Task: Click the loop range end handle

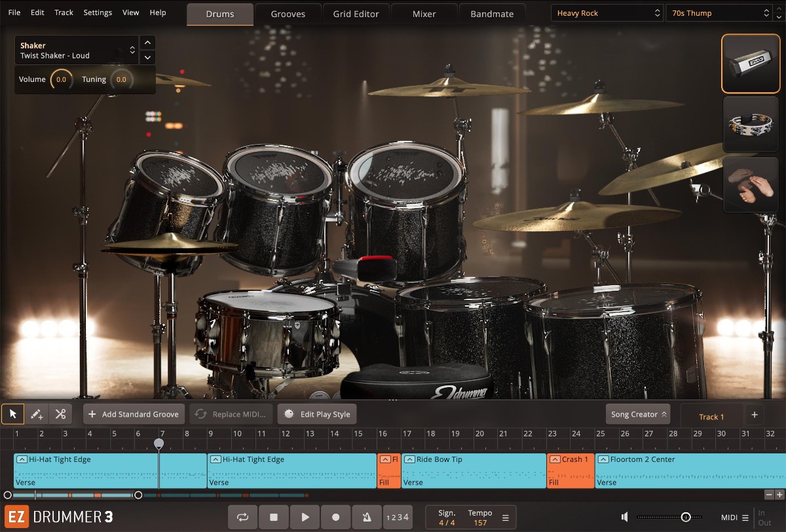Action: pyautogui.click(x=138, y=495)
